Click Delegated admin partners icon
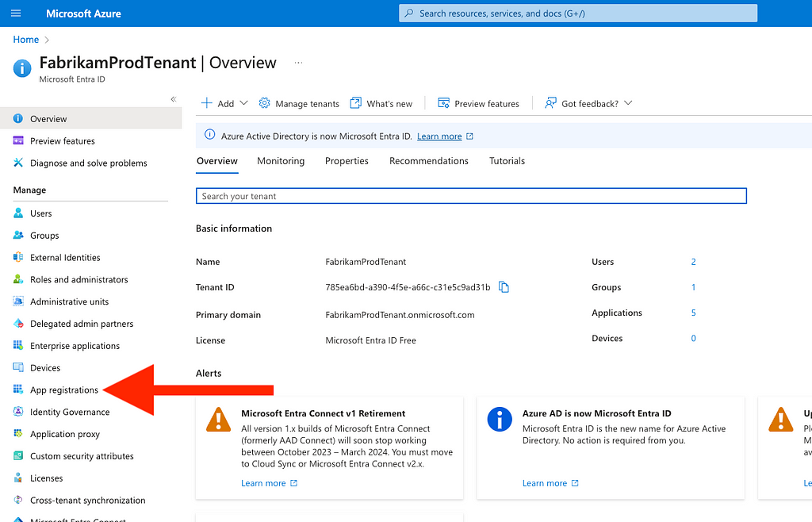 point(18,323)
